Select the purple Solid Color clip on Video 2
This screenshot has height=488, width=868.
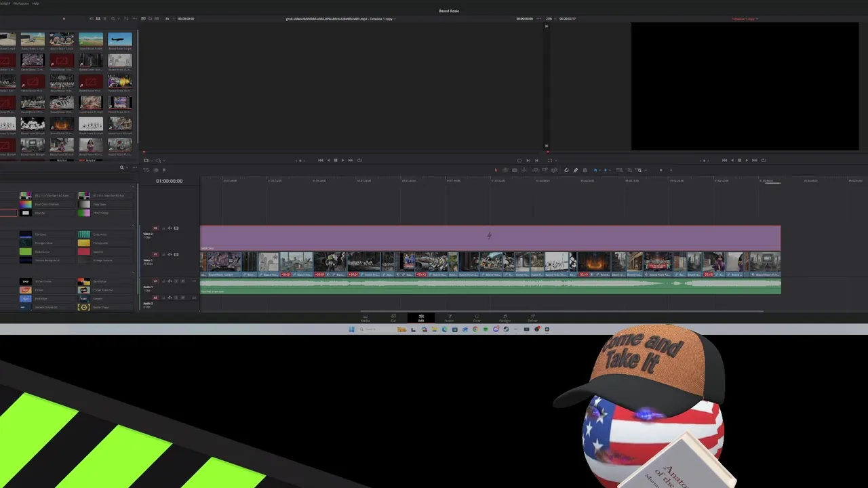(490, 237)
